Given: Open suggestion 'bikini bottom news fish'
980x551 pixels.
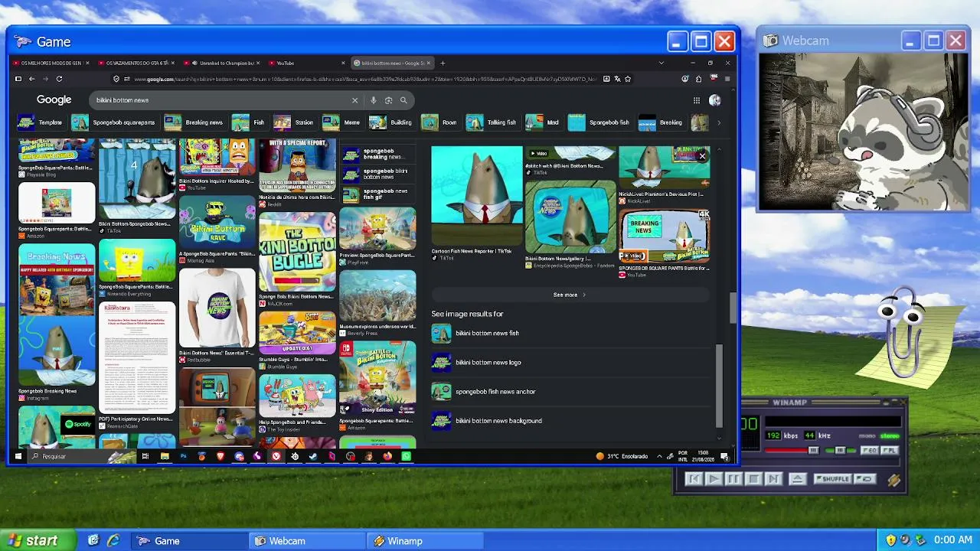Looking at the screenshot, I should pos(571,334).
